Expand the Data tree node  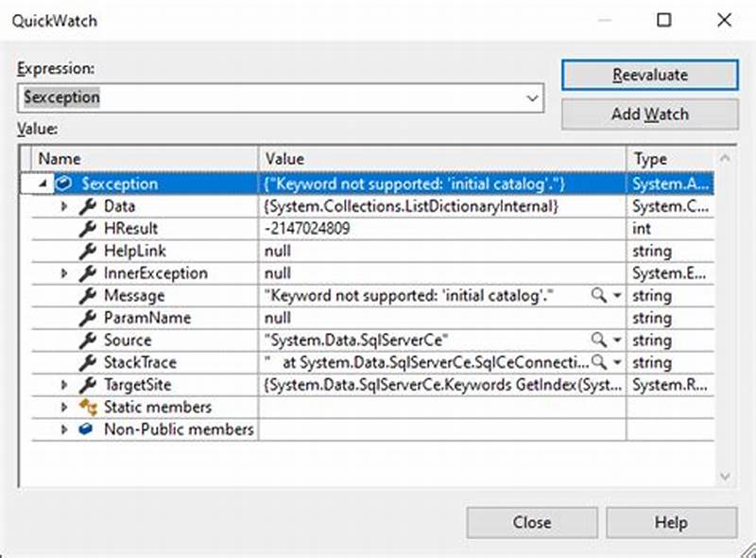point(63,206)
